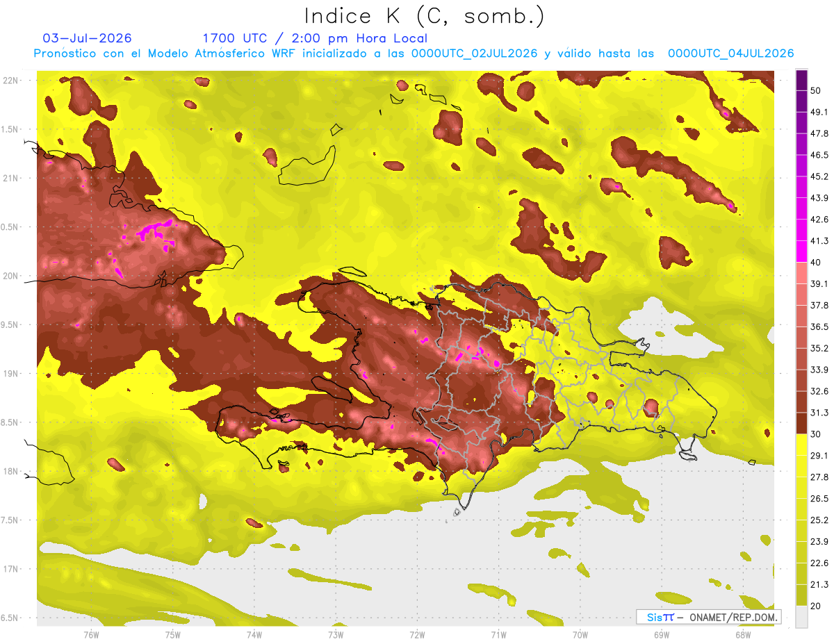Click the colorbar value "20"
The height and width of the screenshot is (644, 834).
tap(817, 606)
